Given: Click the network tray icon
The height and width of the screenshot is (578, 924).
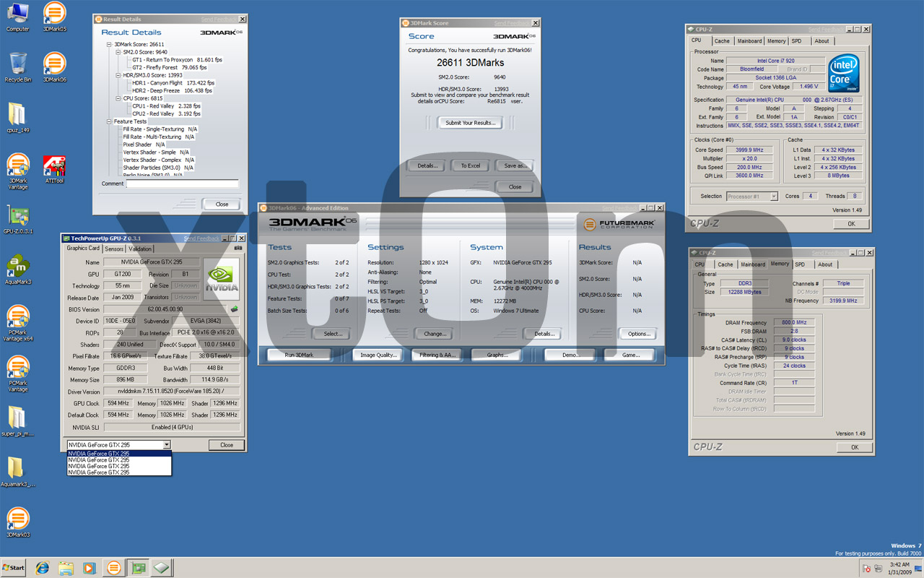Looking at the screenshot, I should click(878, 569).
